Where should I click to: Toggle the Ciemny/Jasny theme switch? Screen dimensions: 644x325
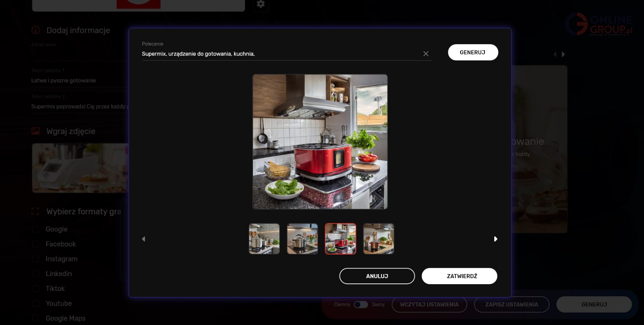[361, 304]
